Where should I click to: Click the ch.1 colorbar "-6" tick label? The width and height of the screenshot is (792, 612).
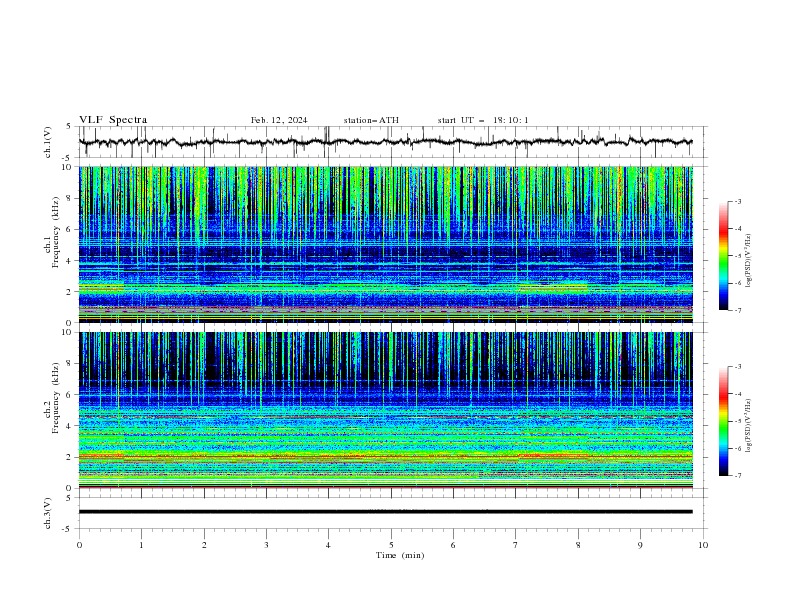click(738, 283)
